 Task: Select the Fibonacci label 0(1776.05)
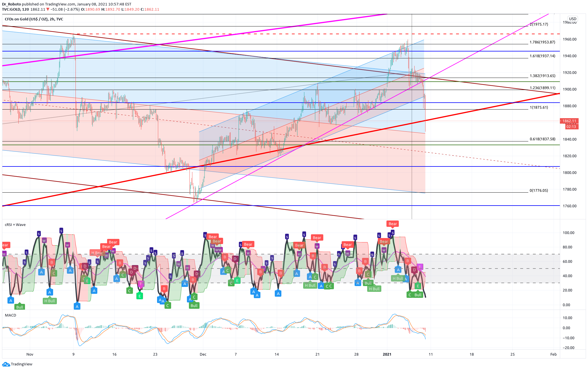pyautogui.click(x=539, y=191)
